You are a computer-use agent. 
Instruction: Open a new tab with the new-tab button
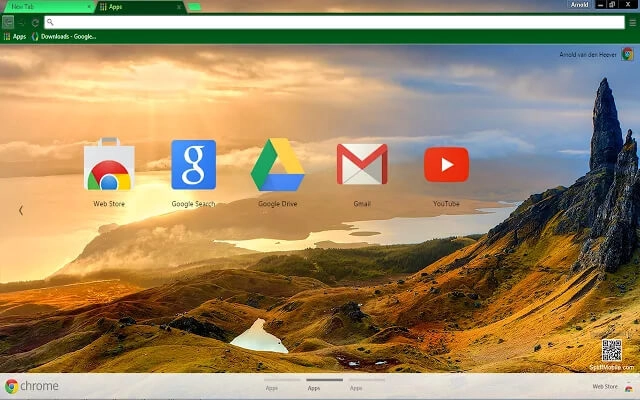click(x=195, y=7)
